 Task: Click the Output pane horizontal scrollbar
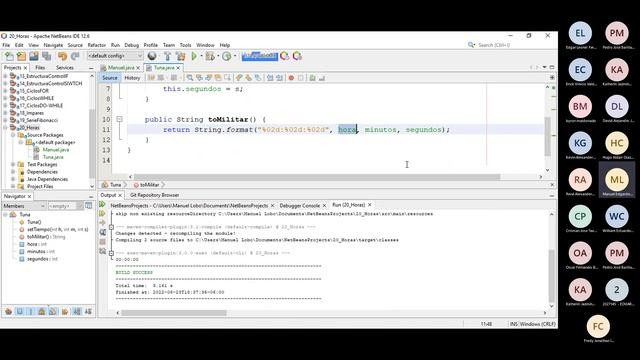174,313
